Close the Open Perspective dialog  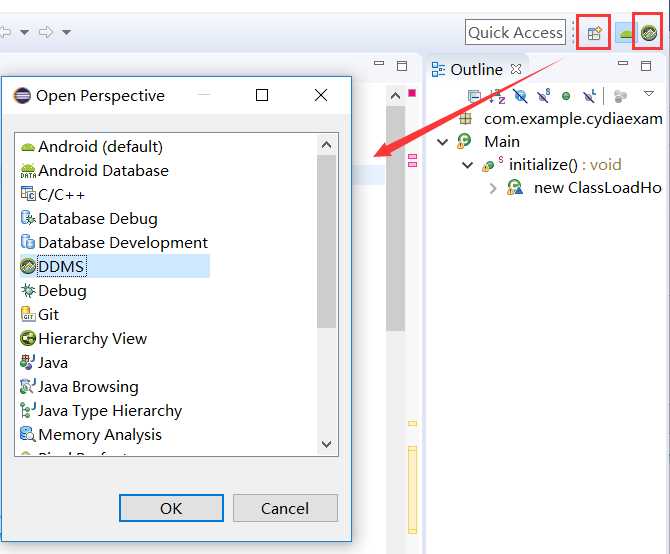click(x=321, y=95)
